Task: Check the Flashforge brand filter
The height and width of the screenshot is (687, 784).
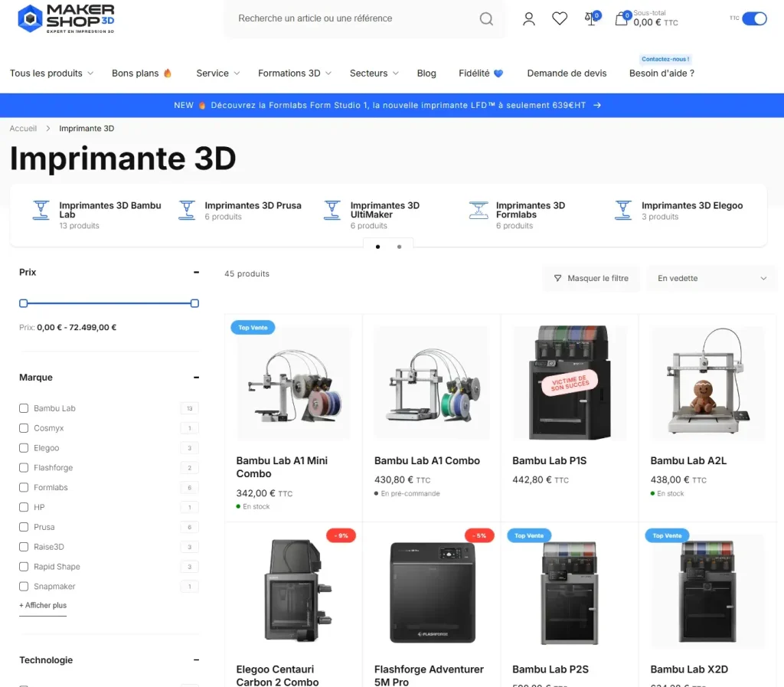Action: 24,467
